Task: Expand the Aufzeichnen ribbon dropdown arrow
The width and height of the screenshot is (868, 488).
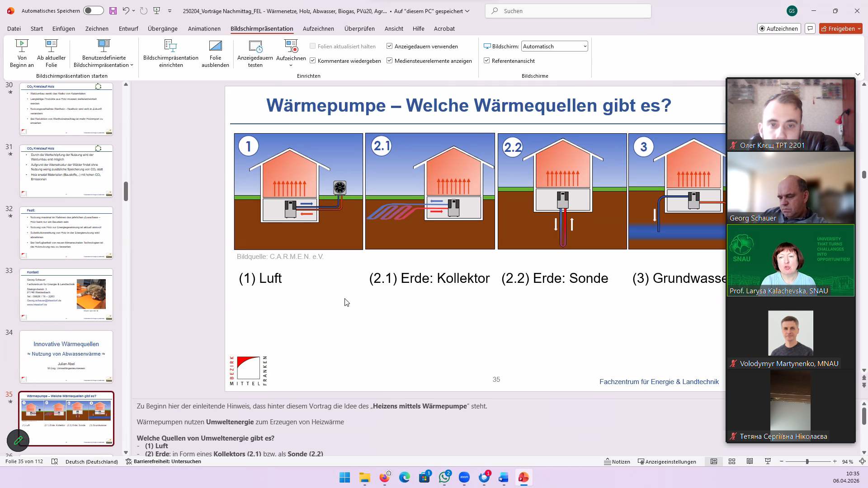Action: (x=291, y=66)
